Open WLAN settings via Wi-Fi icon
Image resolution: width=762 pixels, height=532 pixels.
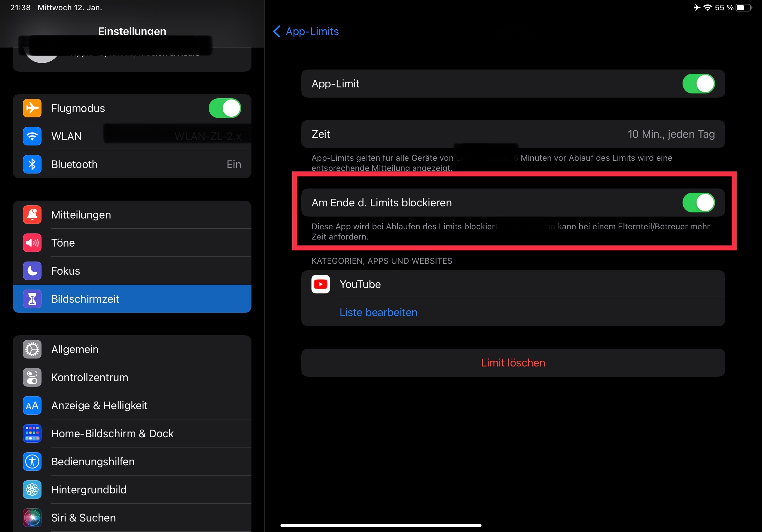point(32,136)
